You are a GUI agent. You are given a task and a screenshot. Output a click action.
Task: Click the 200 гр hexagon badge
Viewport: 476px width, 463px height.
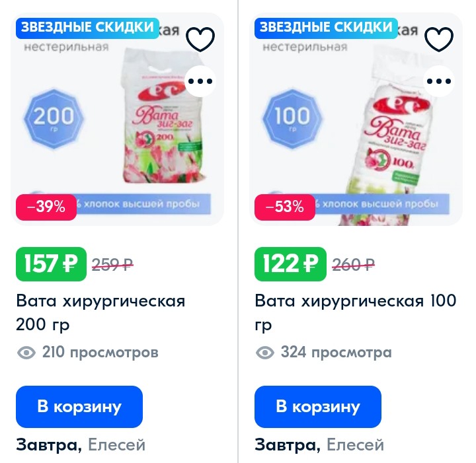[x=54, y=119]
